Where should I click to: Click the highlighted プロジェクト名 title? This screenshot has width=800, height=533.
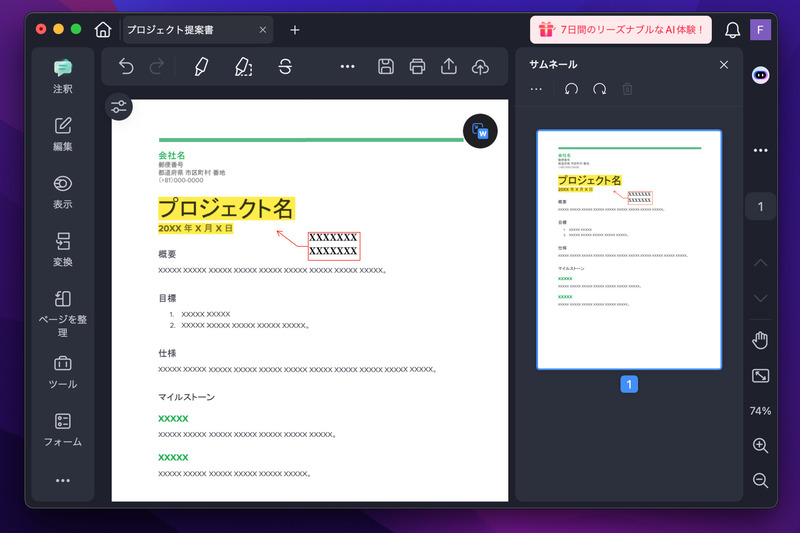(x=227, y=209)
